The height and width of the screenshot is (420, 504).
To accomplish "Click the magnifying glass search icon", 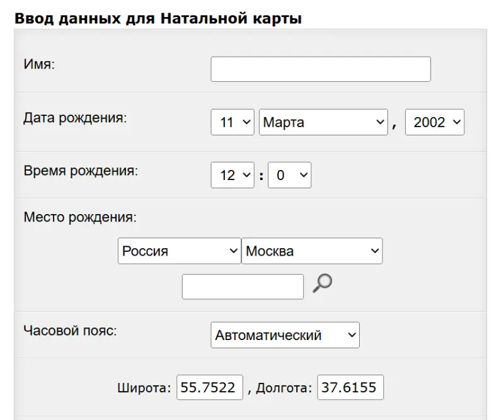I will point(322,285).
